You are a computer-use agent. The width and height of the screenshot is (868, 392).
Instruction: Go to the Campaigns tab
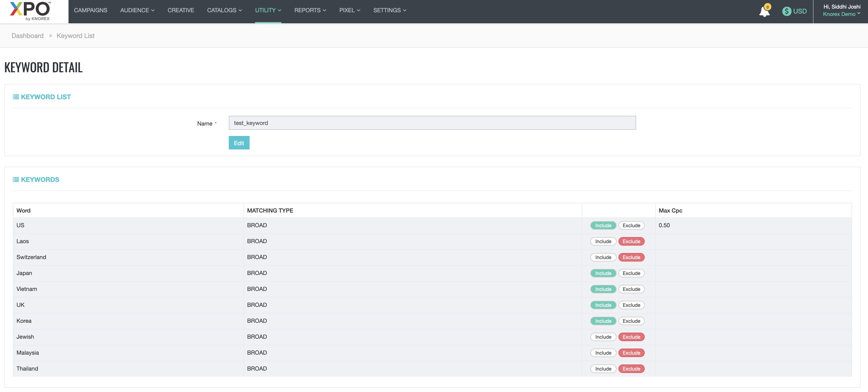coord(90,10)
